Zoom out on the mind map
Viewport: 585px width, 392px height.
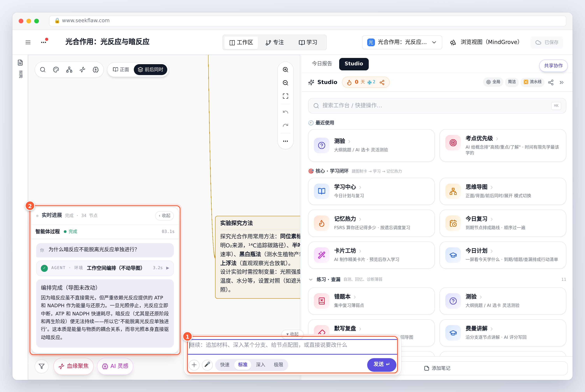pyautogui.click(x=285, y=83)
